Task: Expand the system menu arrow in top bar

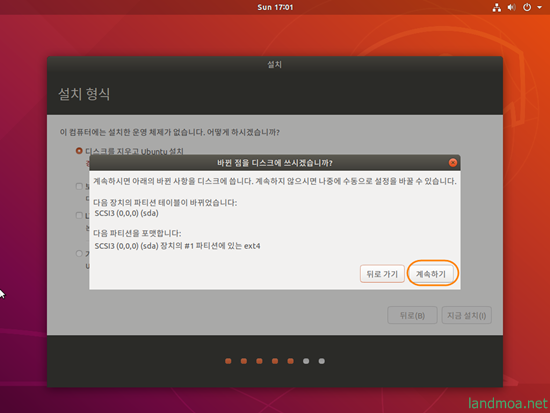Action: (x=539, y=7)
